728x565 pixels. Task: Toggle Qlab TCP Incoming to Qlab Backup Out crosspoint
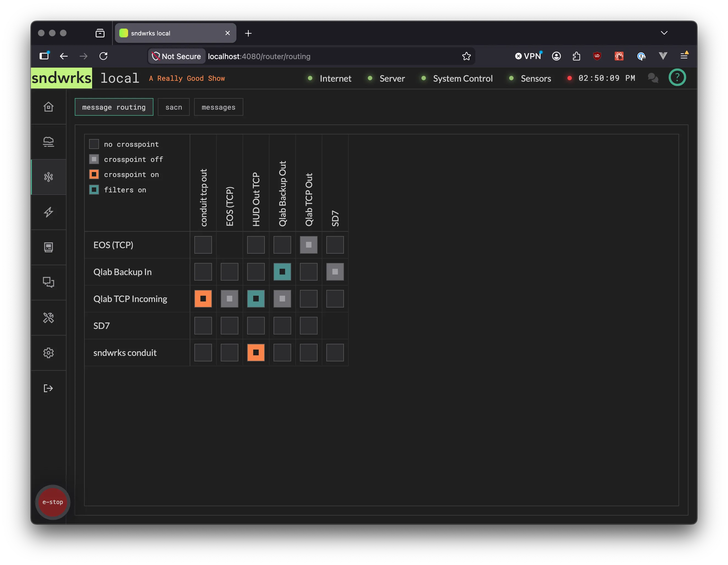tap(282, 298)
